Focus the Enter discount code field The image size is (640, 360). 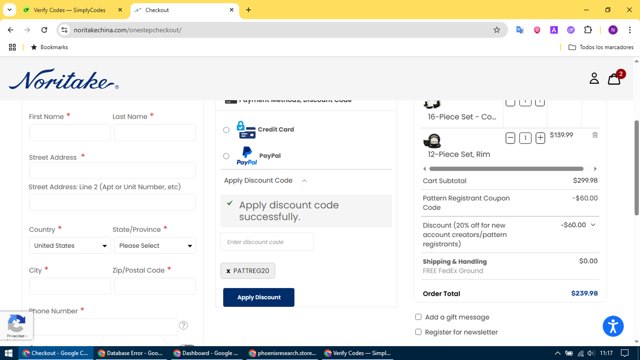(x=267, y=242)
